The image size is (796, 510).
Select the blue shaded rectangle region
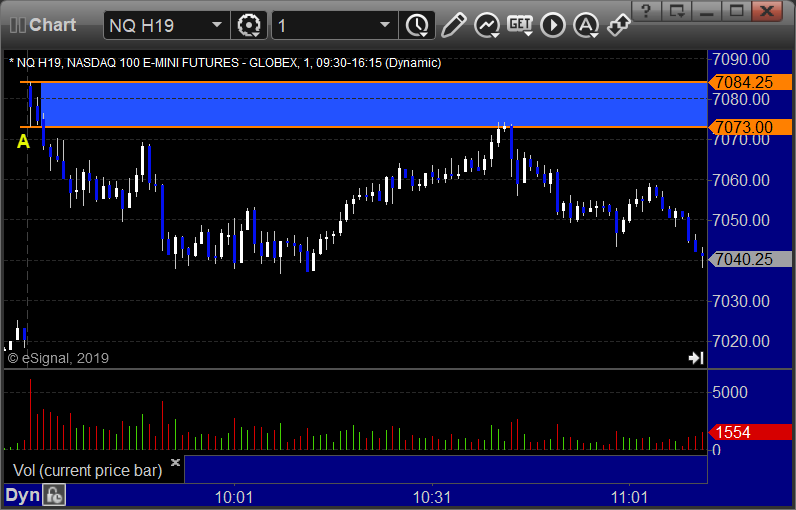tap(374, 105)
